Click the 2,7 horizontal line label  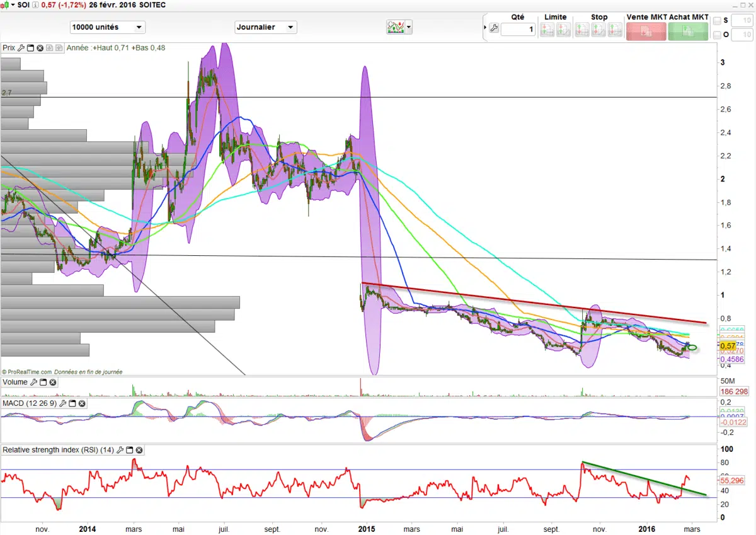pos(7,93)
